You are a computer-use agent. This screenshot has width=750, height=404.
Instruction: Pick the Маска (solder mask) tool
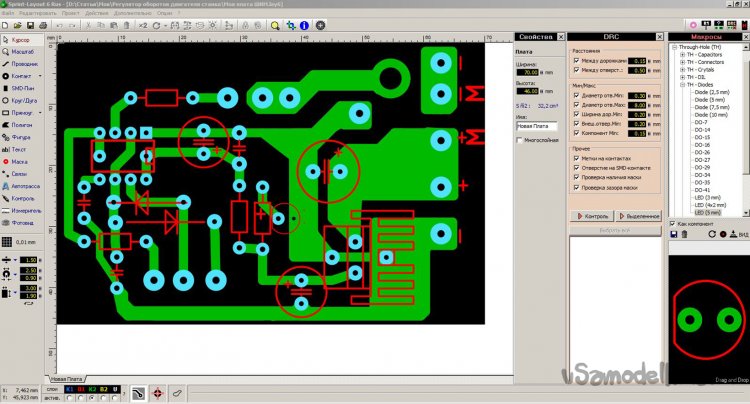tap(24, 160)
